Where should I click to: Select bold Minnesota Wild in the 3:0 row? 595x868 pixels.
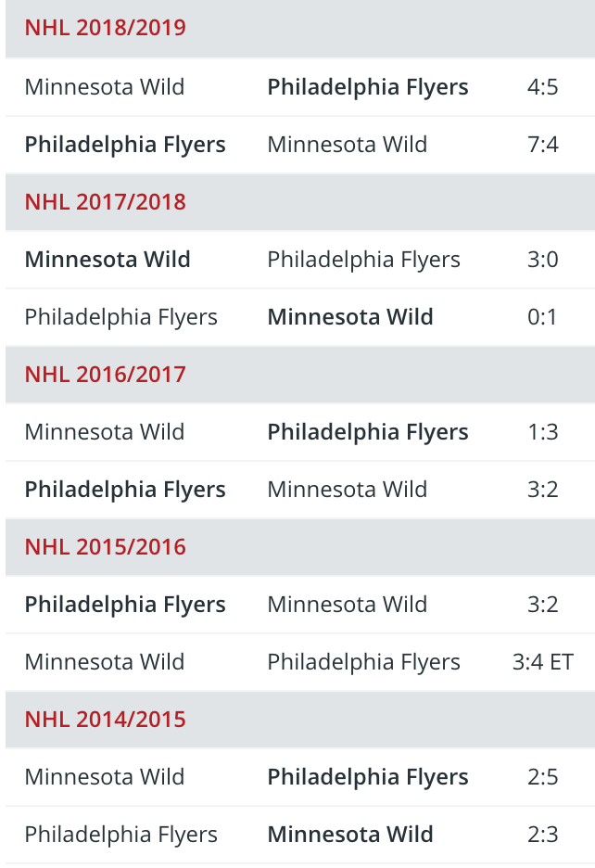pyautogui.click(x=108, y=260)
